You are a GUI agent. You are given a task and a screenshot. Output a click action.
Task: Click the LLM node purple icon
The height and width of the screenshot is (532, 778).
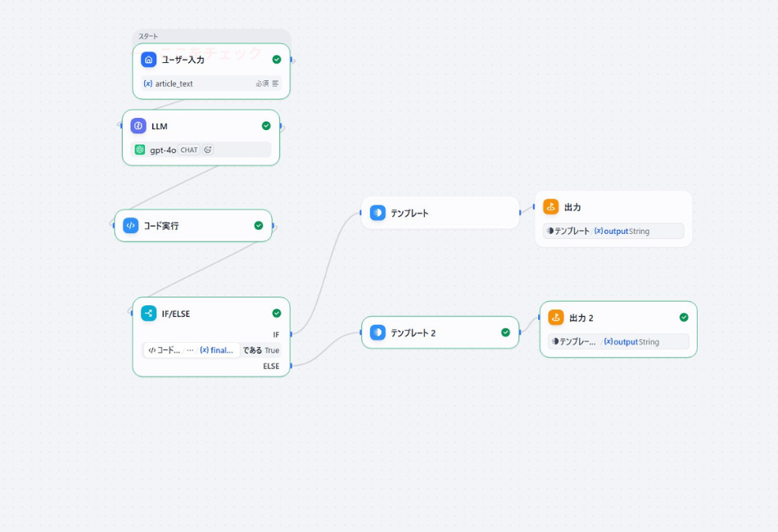[x=138, y=126]
